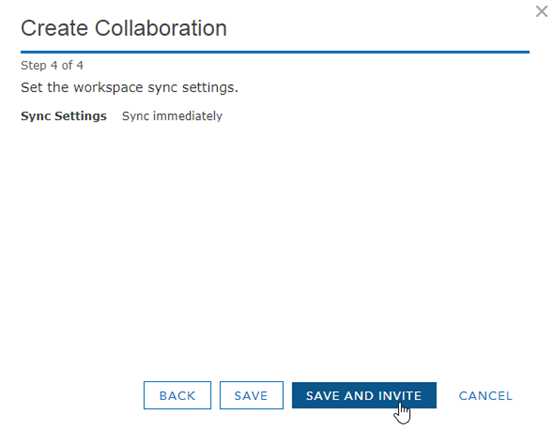554x445 pixels.
Task: Save the collaboration without inviting
Action: tap(251, 395)
